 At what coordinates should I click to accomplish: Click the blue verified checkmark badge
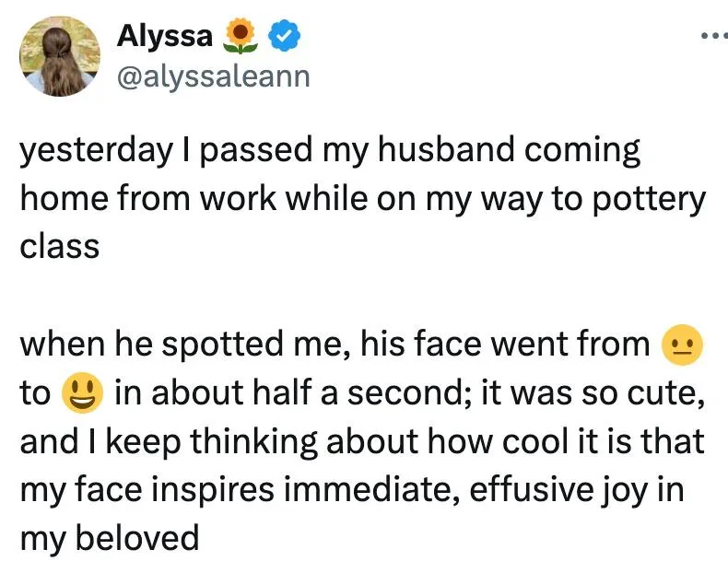coord(281,36)
